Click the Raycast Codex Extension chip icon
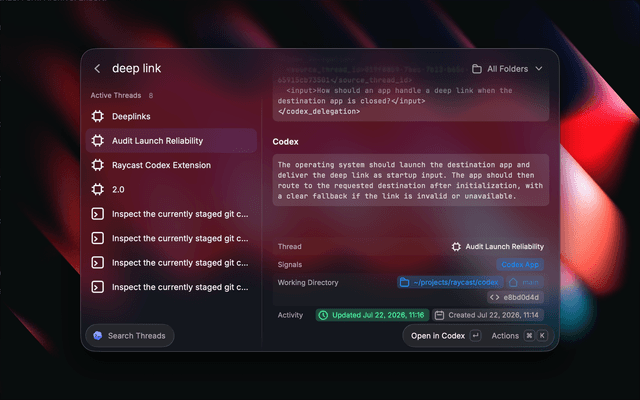This screenshot has height=400, width=640. coord(98,165)
